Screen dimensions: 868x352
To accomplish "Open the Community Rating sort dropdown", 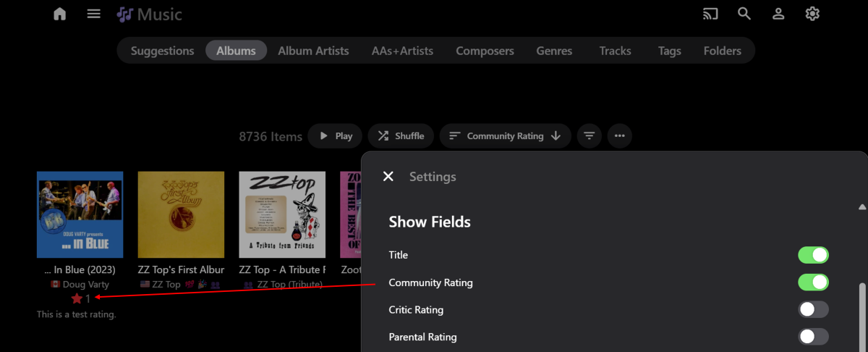I will click(x=505, y=135).
